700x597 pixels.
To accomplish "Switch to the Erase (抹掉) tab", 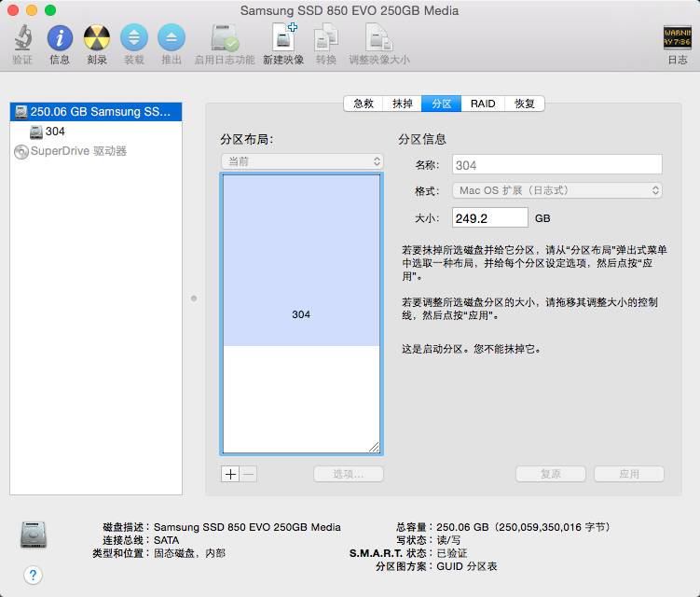I will [403, 104].
